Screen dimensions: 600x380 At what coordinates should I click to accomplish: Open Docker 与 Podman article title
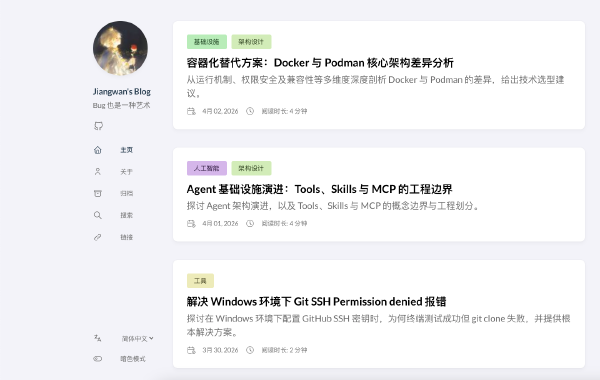click(x=320, y=63)
